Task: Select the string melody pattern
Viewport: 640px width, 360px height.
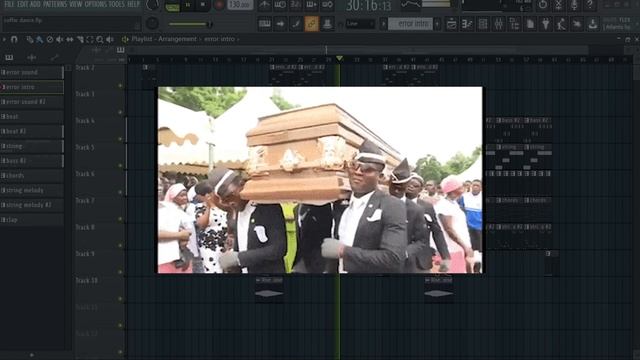Action: [x=32, y=190]
